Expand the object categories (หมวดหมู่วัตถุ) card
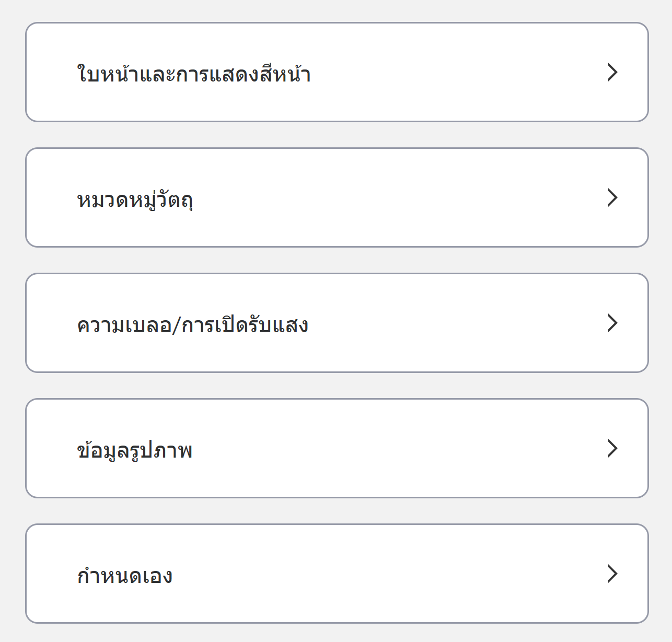This screenshot has width=672, height=642. (x=337, y=197)
